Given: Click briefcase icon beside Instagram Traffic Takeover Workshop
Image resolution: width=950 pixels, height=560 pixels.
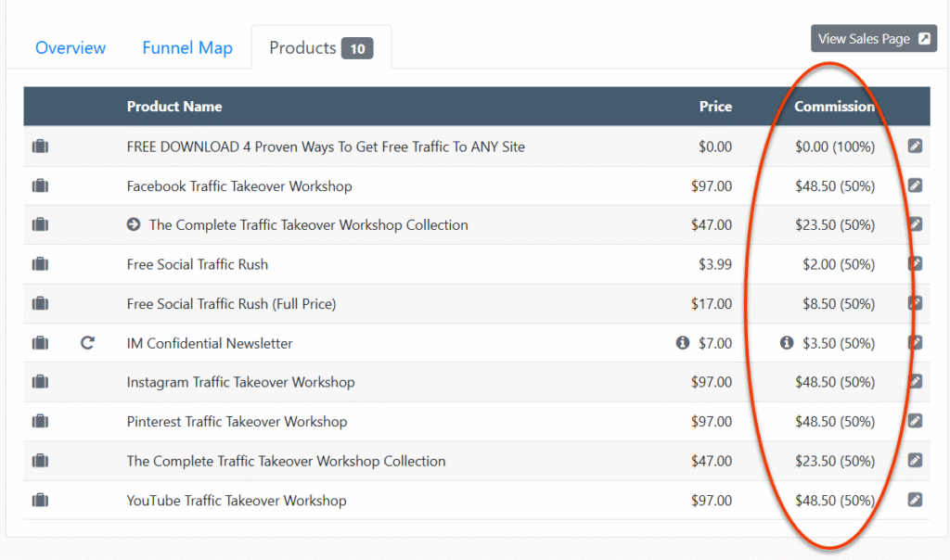Looking at the screenshot, I should (40, 382).
